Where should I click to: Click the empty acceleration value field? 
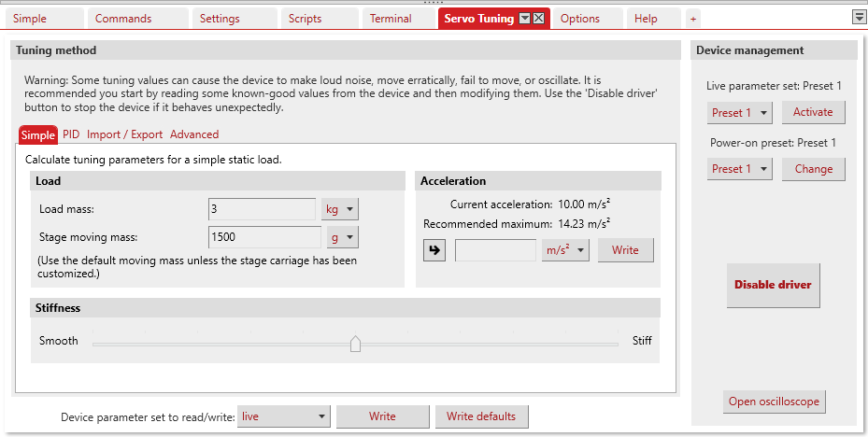[495, 250]
